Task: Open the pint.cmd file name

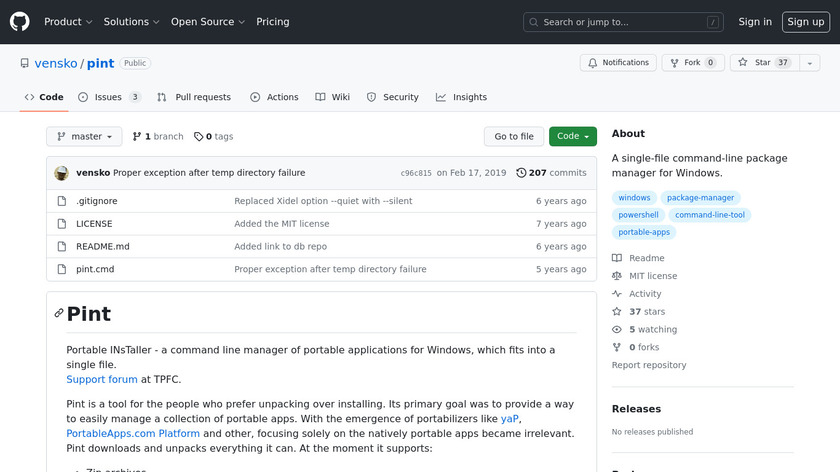Action: pos(95,269)
